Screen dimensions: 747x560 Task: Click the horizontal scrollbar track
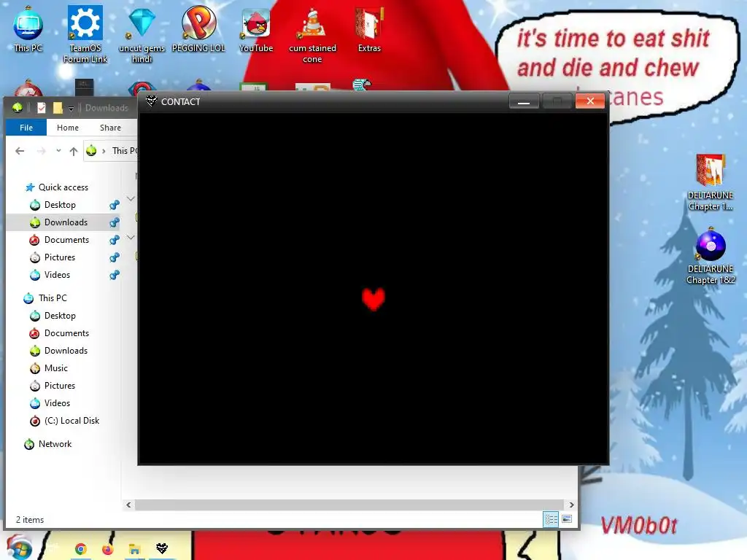pos(349,505)
